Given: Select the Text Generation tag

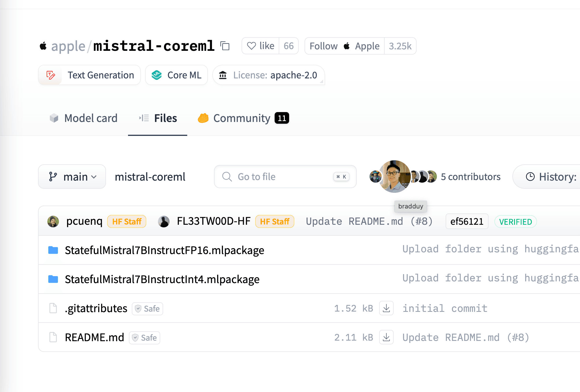Looking at the screenshot, I should (89, 75).
